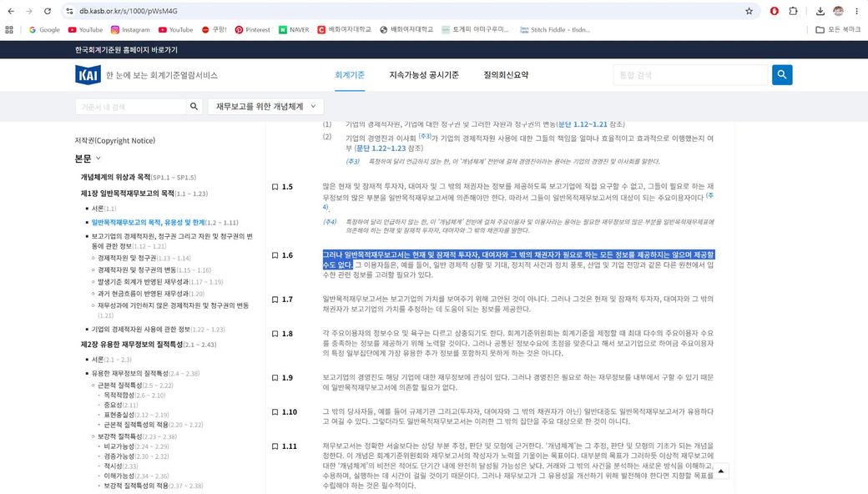Open 표현충실성(2.12~2.19) item
Image resolution: width=868 pixels, height=494 pixels.
point(136,415)
